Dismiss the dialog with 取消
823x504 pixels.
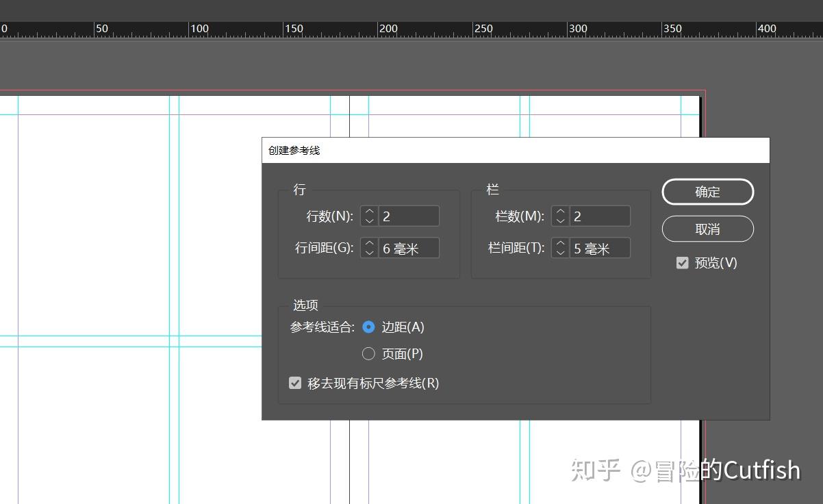707,229
